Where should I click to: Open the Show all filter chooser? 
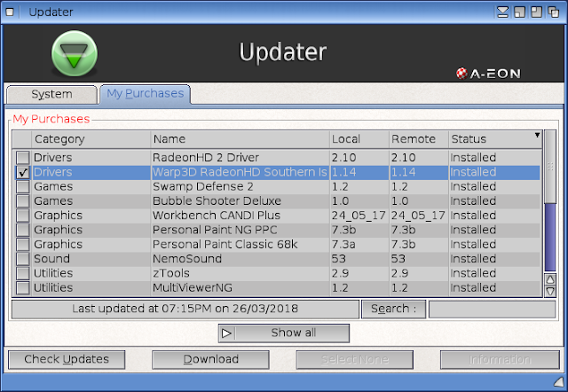click(284, 333)
